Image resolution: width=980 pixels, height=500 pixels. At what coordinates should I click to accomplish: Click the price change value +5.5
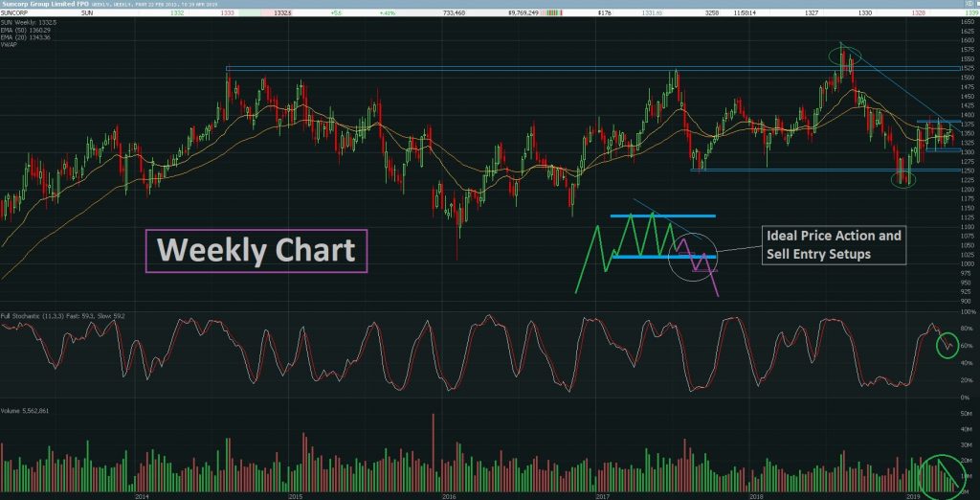click(335, 12)
